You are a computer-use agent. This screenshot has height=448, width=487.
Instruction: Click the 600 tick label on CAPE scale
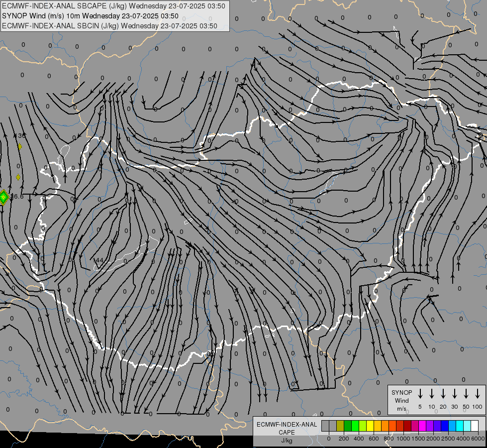tap(374, 439)
